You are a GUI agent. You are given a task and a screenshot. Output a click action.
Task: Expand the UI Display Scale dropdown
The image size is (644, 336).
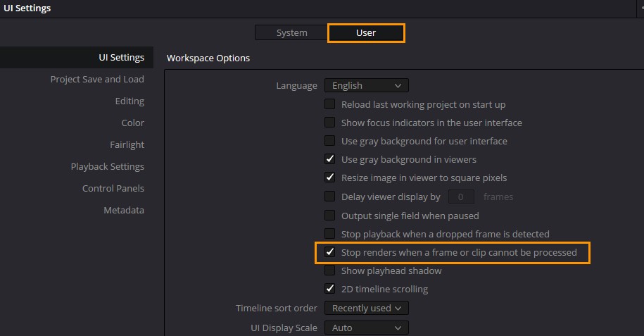(x=366, y=328)
